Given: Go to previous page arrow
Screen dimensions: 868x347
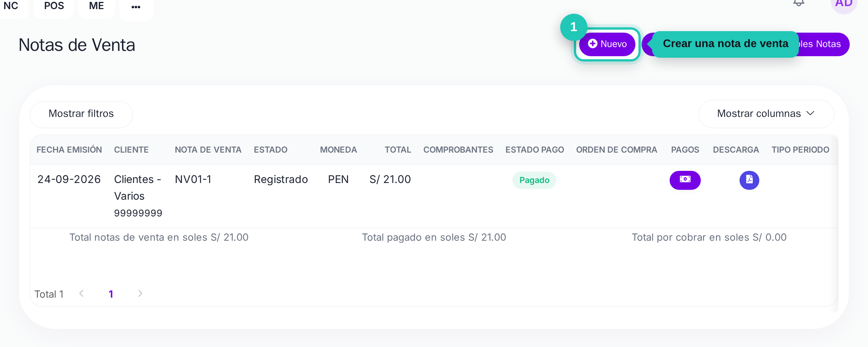Looking at the screenshot, I should coord(81,293).
